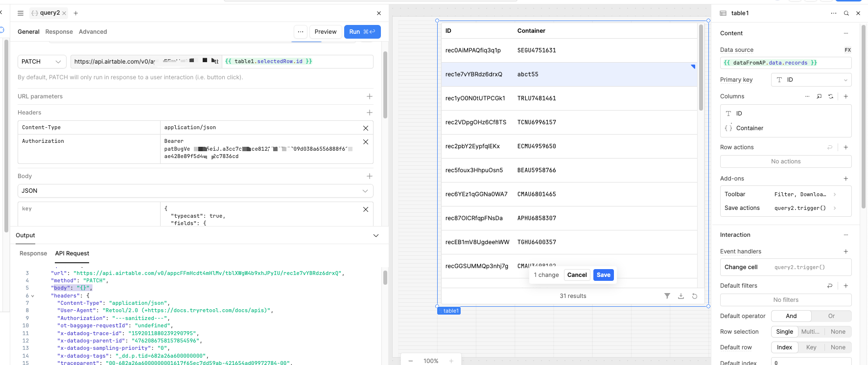Set Row selection to Single
This screenshot has height=365, width=868.
click(785, 332)
